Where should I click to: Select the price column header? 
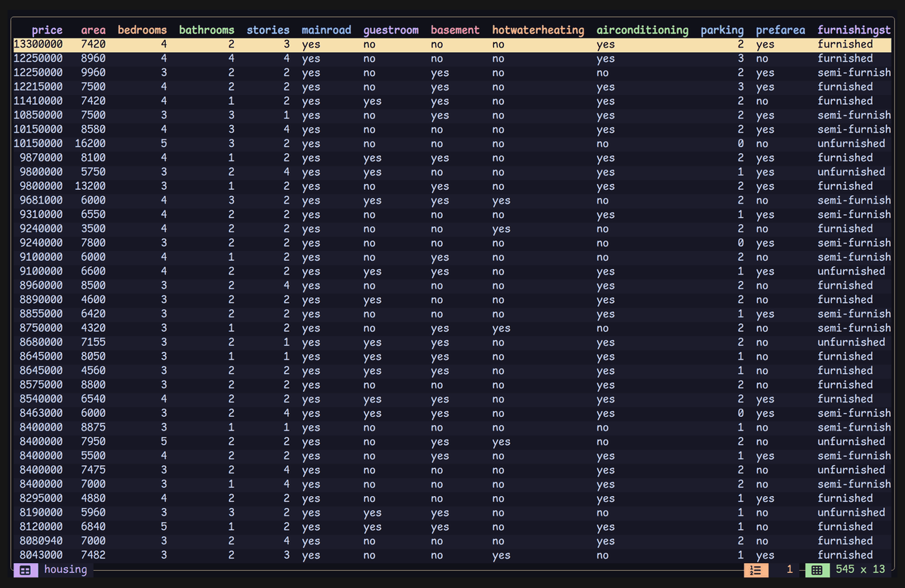coord(48,30)
